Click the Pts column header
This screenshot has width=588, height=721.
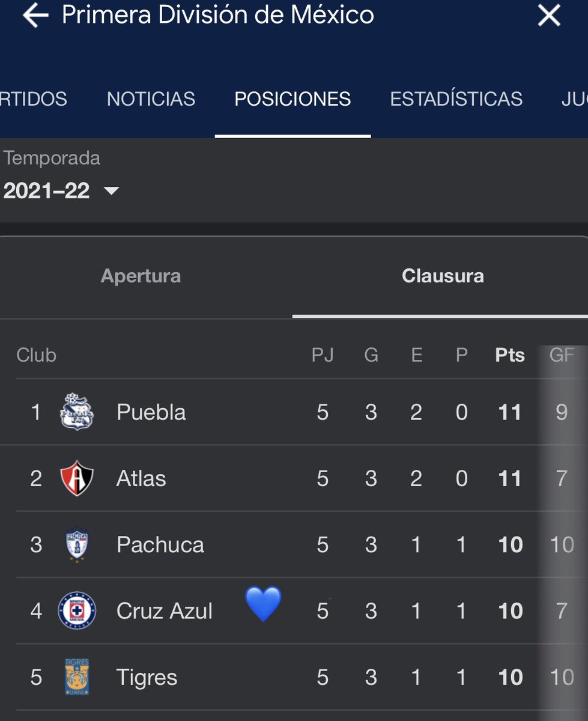point(510,355)
